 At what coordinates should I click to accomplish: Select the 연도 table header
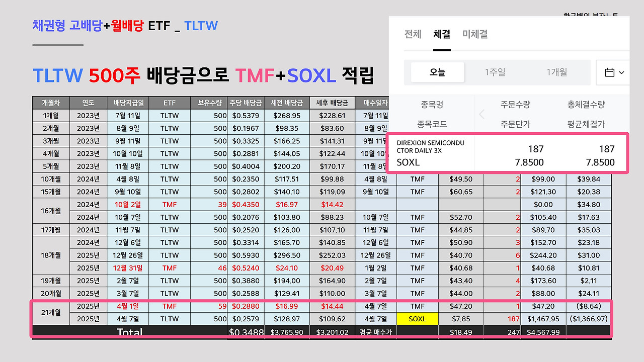89,103
